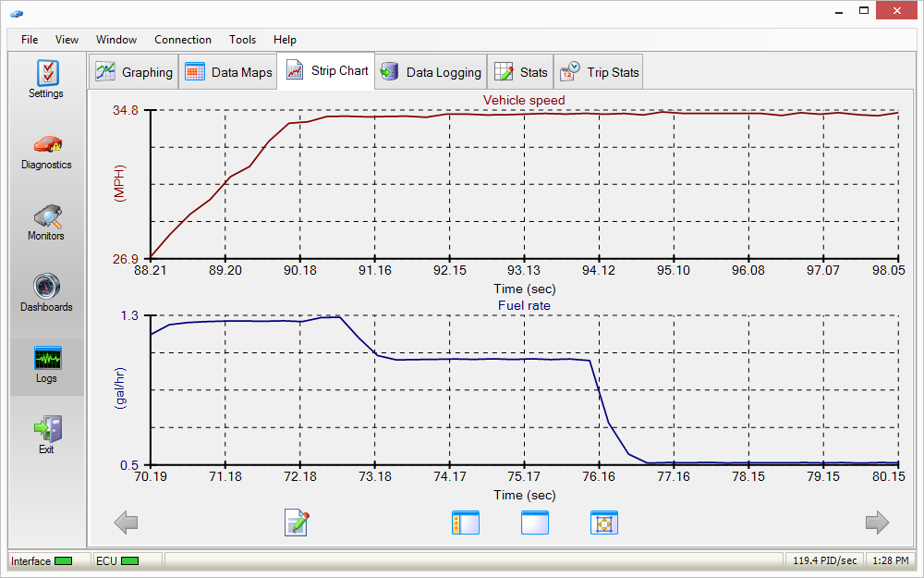Viewport: 924px width, 578px height.
Task: Click the Exit door icon
Action: [x=46, y=435]
